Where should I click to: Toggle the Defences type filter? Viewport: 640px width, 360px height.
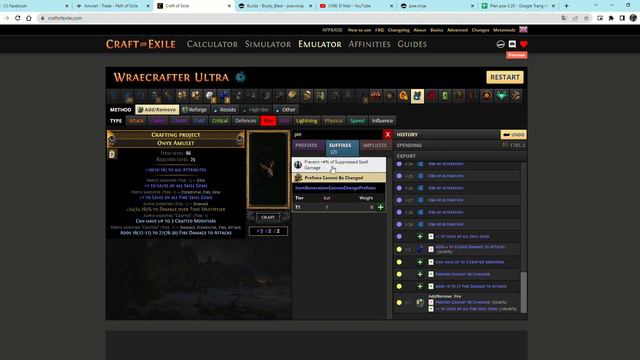(x=245, y=121)
